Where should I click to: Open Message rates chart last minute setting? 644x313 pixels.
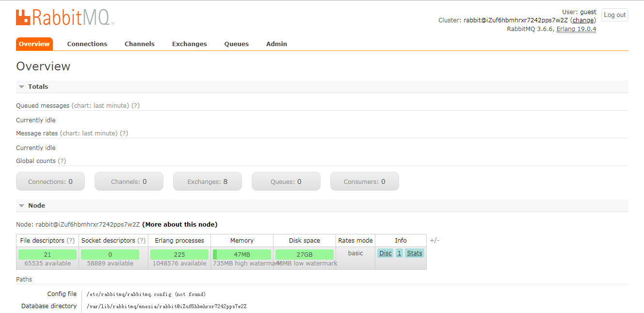click(89, 133)
